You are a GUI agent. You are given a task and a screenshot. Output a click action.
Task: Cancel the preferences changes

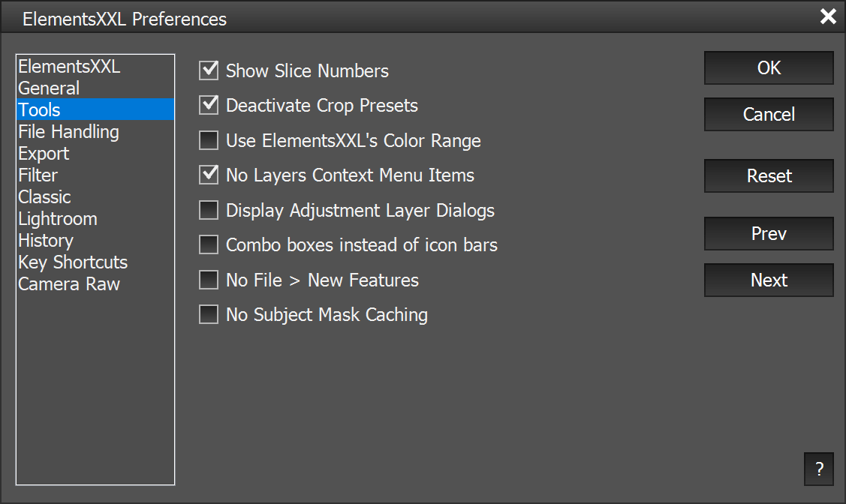(x=769, y=114)
